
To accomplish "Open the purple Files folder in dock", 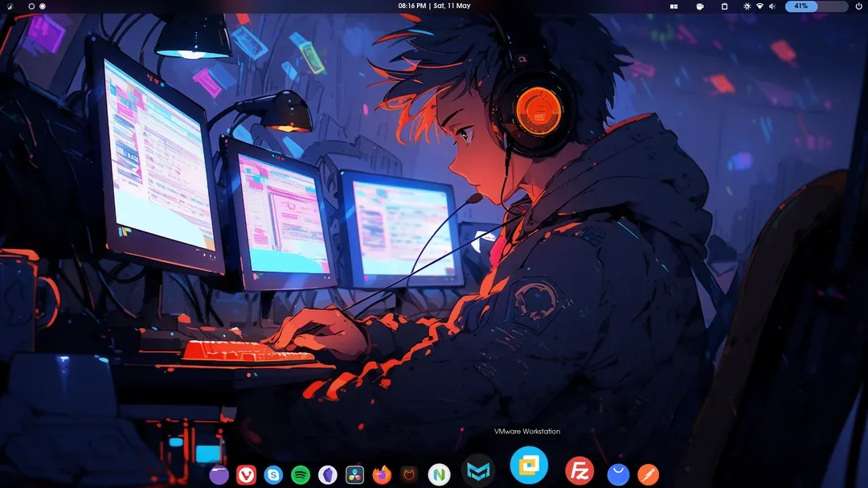I will click(x=219, y=474).
